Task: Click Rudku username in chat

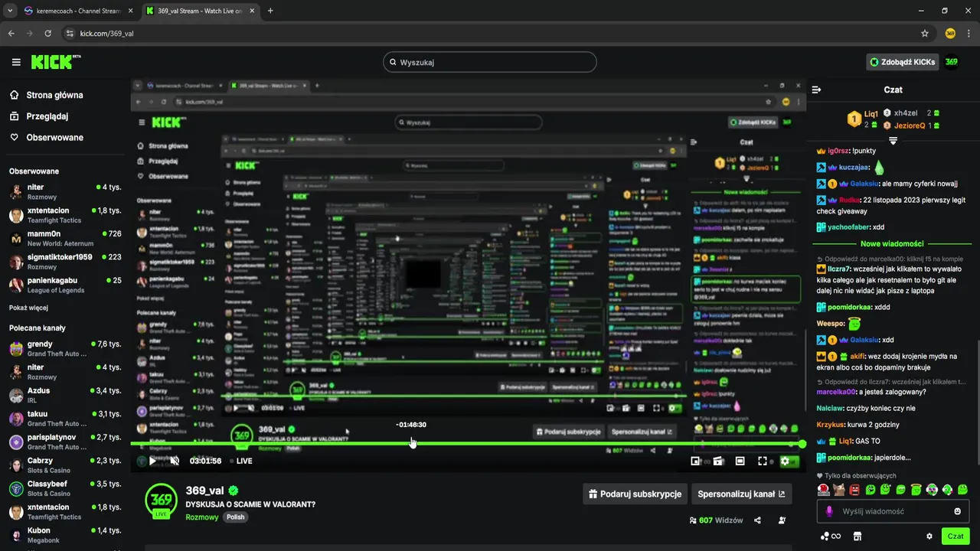Action: (x=849, y=201)
